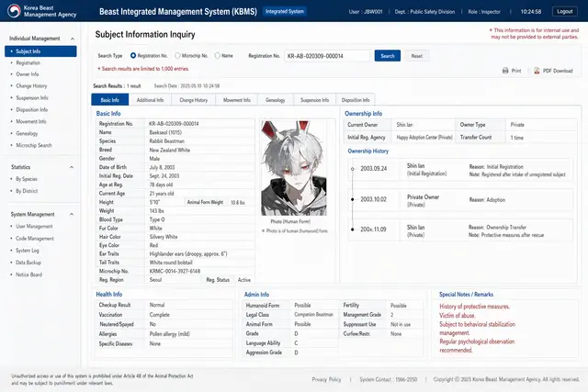Screen dimensions: 588x392
Task: Open User Management in the sidebar
Action: click(34, 227)
